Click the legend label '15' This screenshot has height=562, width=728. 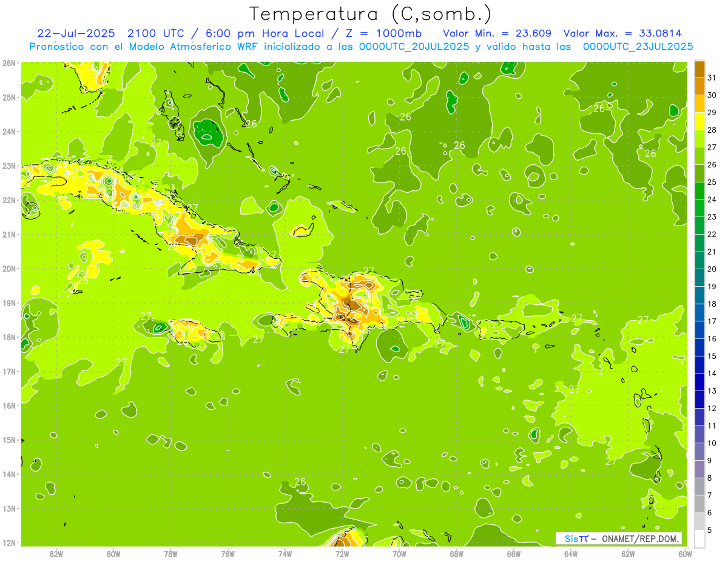pyautogui.click(x=712, y=356)
